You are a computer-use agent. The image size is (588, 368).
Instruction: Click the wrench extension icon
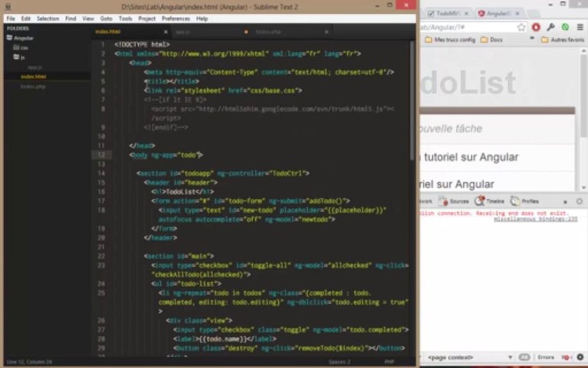pos(551,27)
